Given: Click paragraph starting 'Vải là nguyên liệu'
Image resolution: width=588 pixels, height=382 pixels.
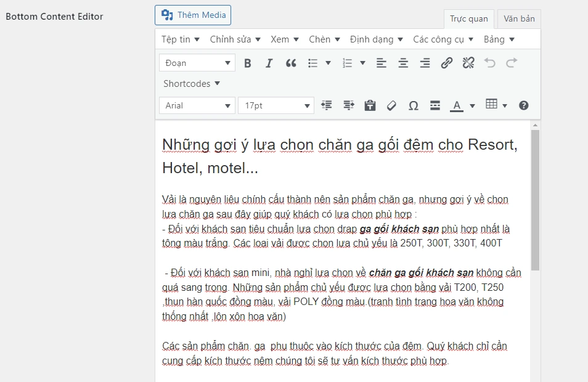Looking at the screenshot, I should tap(335, 206).
